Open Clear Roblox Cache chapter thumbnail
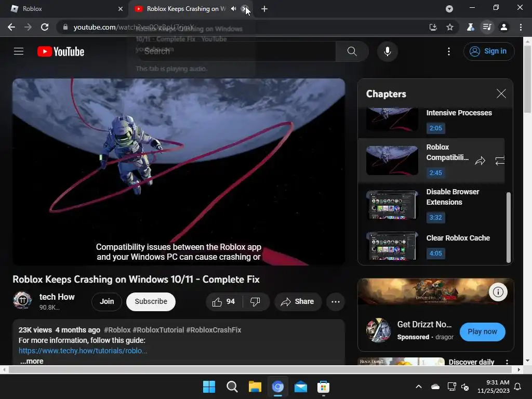 (392, 246)
